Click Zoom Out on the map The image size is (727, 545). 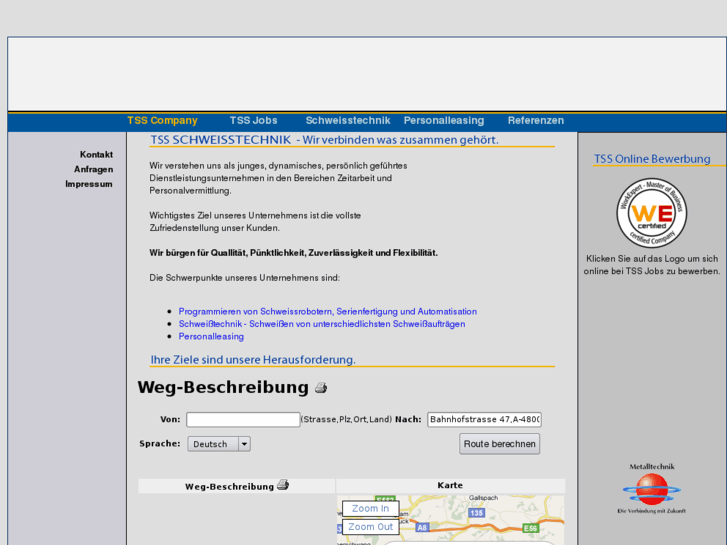(x=371, y=527)
